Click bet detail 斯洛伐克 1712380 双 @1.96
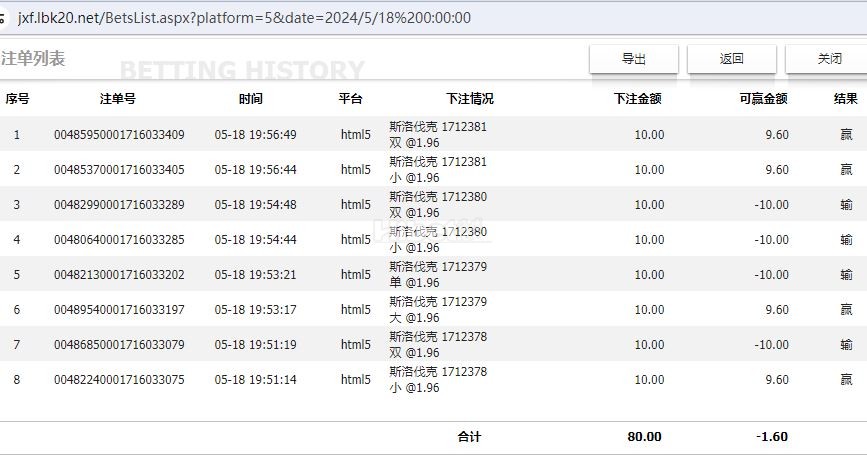 pyautogui.click(x=438, y=205)
